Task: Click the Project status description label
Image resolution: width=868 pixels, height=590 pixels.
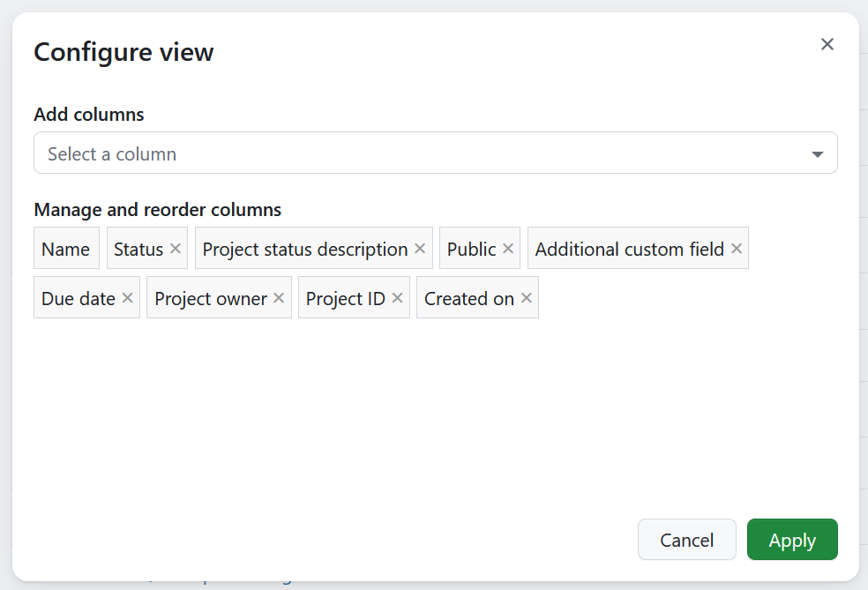Action: tap(305, 249)
